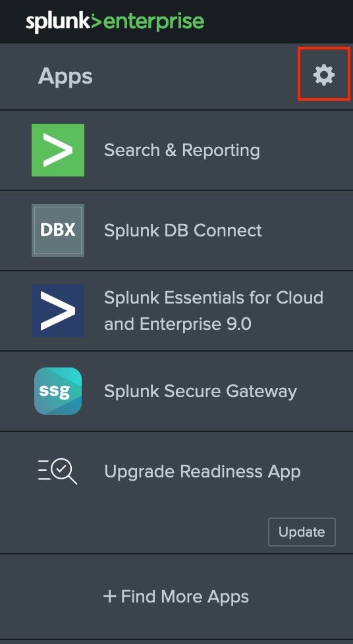Click the Find More Apps link
This screenshot has height=644, width=353.
click(x=176, y=597)
